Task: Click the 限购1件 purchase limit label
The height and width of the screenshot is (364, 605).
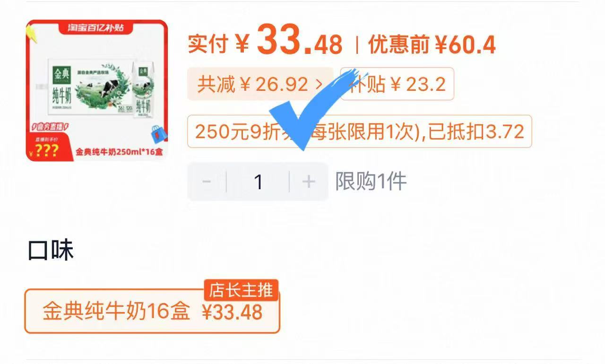Action: 371,182
